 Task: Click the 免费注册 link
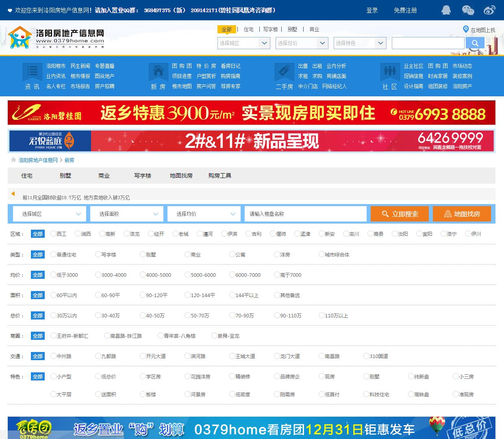point(405,10)
